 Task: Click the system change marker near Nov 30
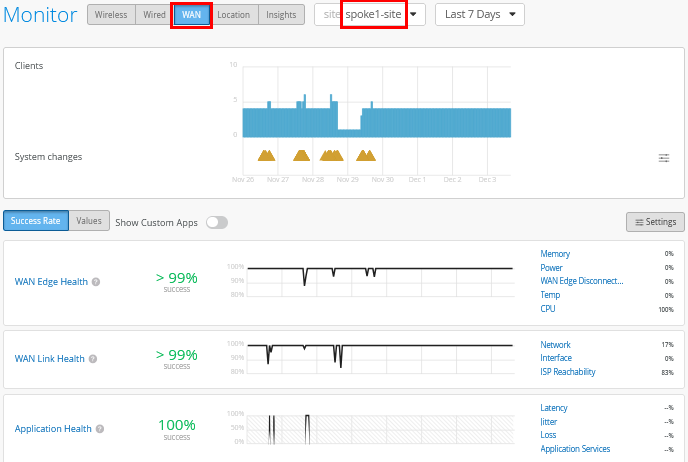pyautogui.click(x=366, y=155)
